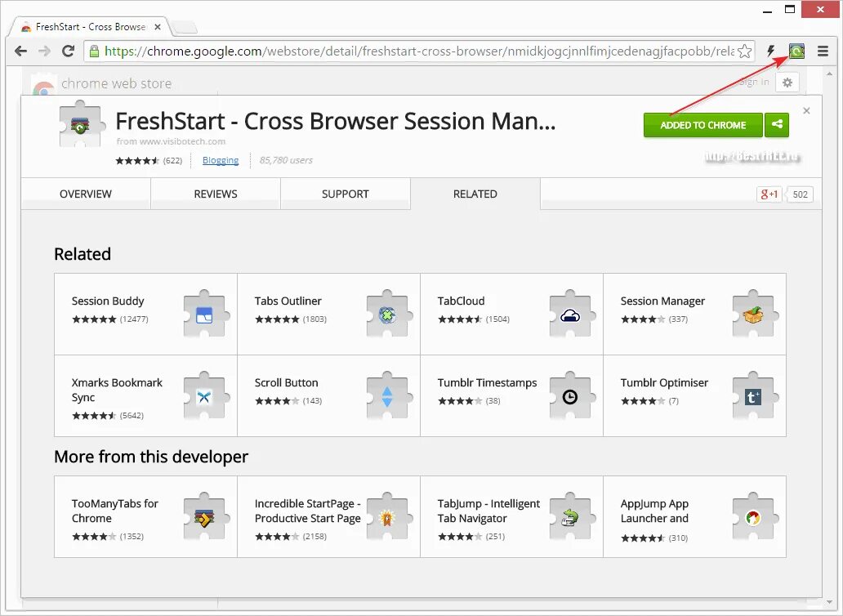Open TabCloud extension title
The image size is (843, 616).
462,301
